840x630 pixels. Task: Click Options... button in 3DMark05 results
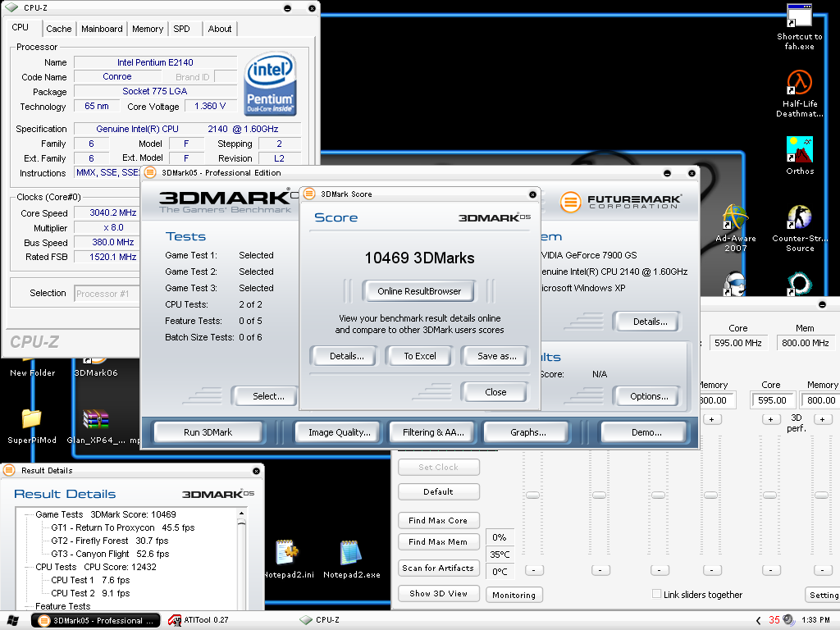649,396
